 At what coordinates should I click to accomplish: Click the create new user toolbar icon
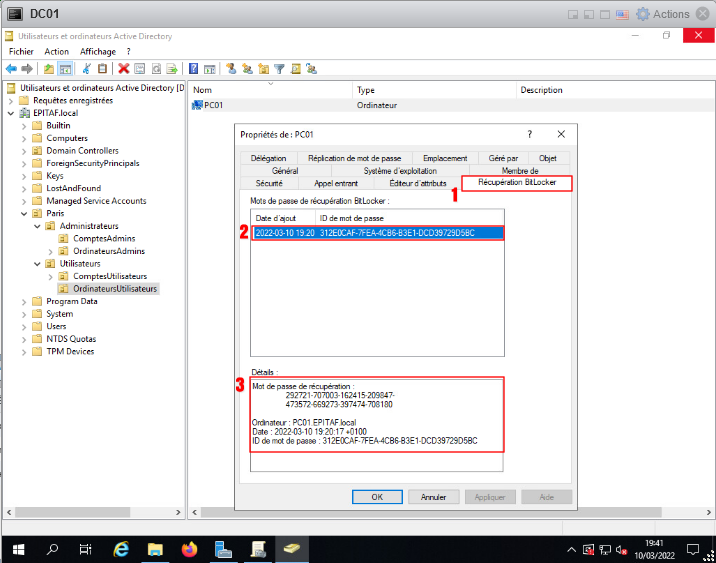pyautogui.click(x=231, y=69)
